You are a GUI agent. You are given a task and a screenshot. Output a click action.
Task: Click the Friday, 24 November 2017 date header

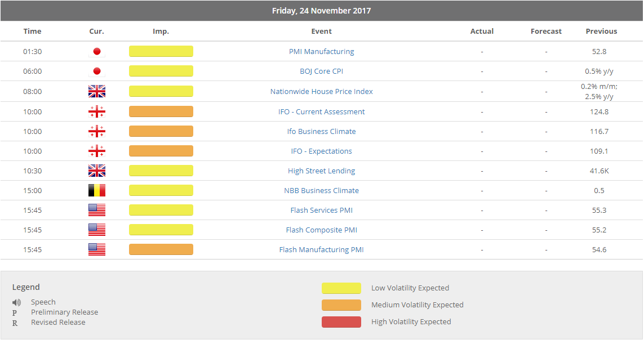pos(321,11)
